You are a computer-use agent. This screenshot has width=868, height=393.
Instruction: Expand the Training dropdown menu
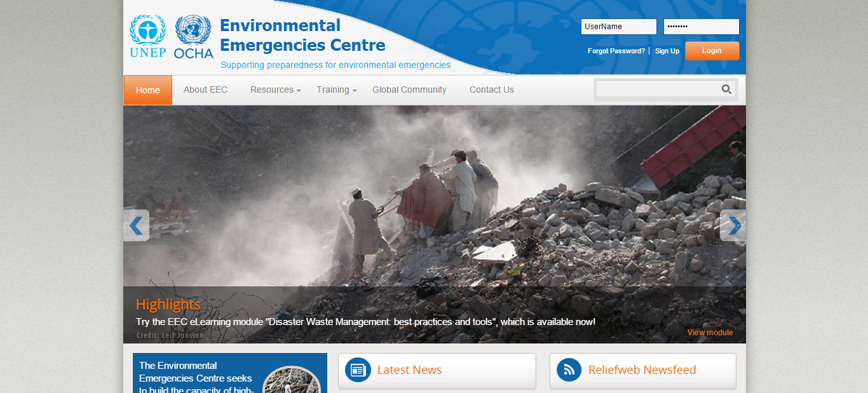[x=336, y=90]
